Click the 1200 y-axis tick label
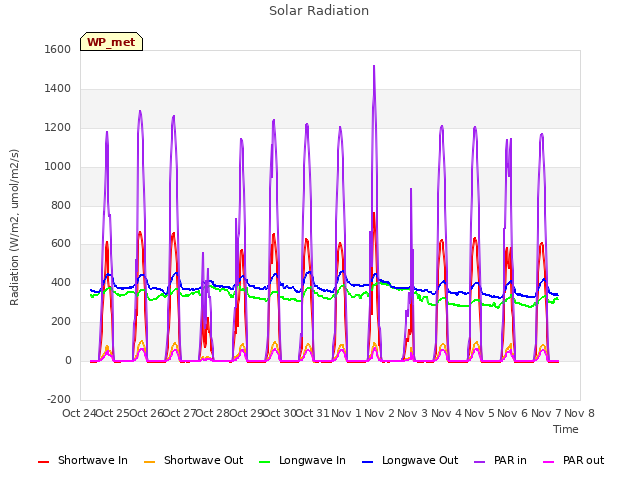 (x=58, y=127)
